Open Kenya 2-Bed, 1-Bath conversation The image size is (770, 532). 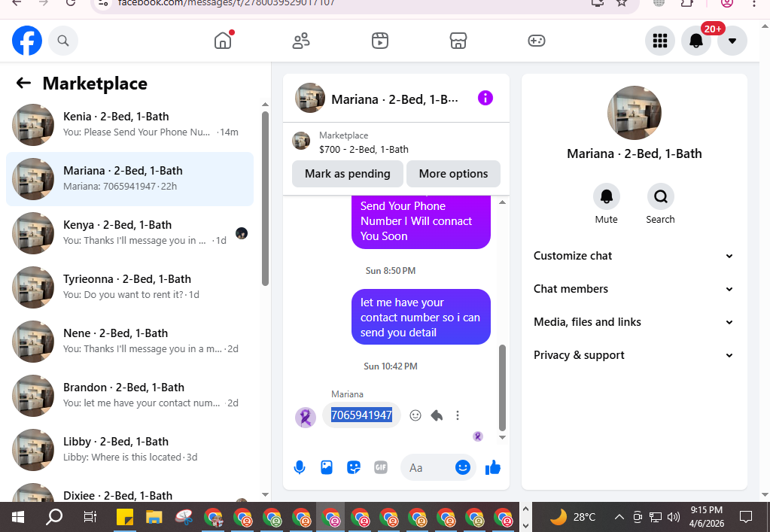129,233
